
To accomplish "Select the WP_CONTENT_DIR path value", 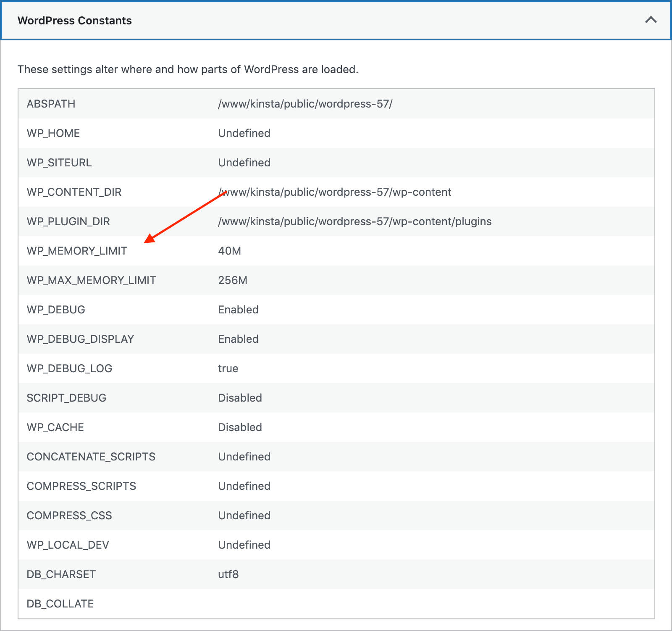I will (x=334, y=192).
